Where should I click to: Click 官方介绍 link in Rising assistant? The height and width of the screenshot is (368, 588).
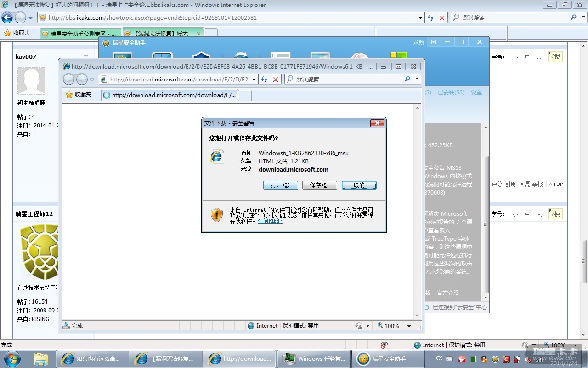(x=448, y=293)
